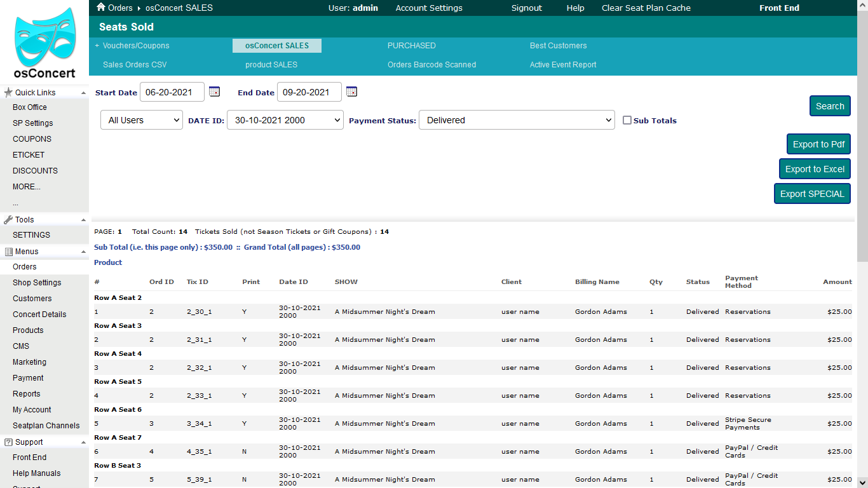Click the Quick Links star icon

tap(8, 93)
